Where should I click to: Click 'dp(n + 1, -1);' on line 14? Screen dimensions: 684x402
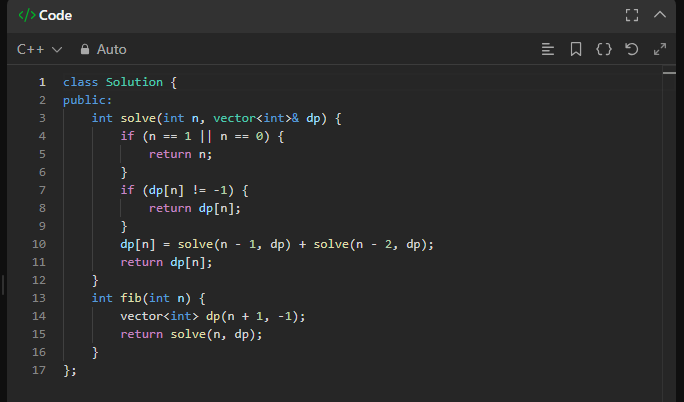click(x=256, y=316)
